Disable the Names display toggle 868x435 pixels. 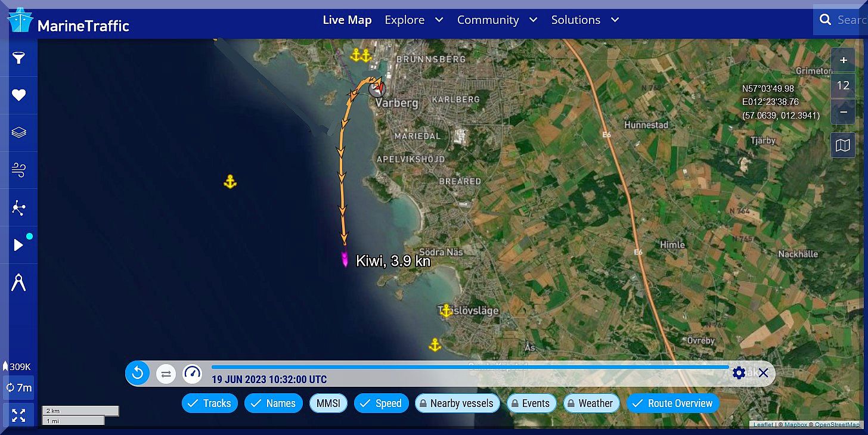(x=273, y=403)
